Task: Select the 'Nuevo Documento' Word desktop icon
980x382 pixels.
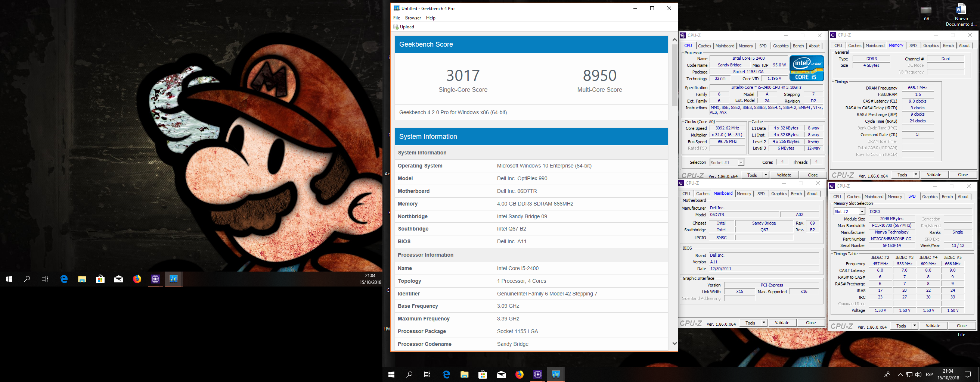Action: (x=961, y=15)
